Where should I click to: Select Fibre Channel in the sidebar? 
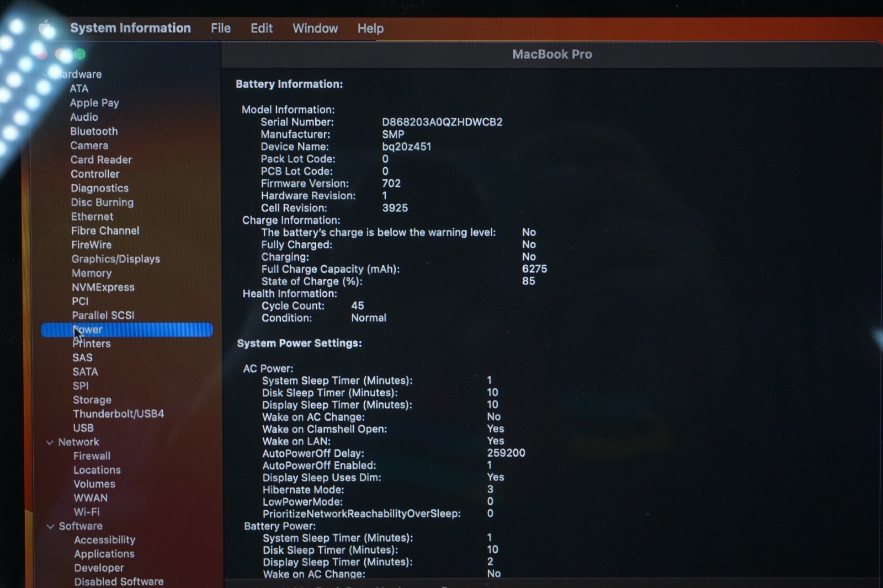105,231
